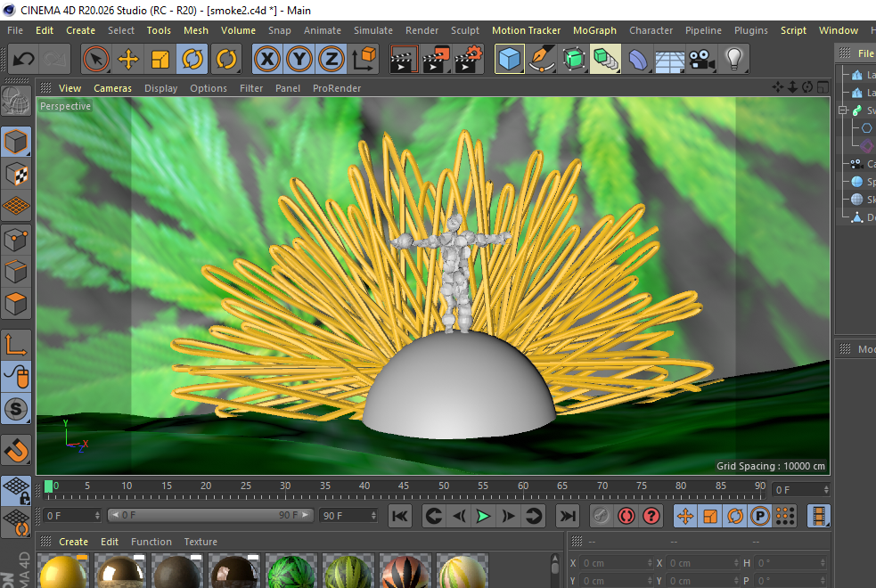Screen dimensions: 876x588
Task: Enable Snap magnet icon
Action: click(x=16, y=450)
